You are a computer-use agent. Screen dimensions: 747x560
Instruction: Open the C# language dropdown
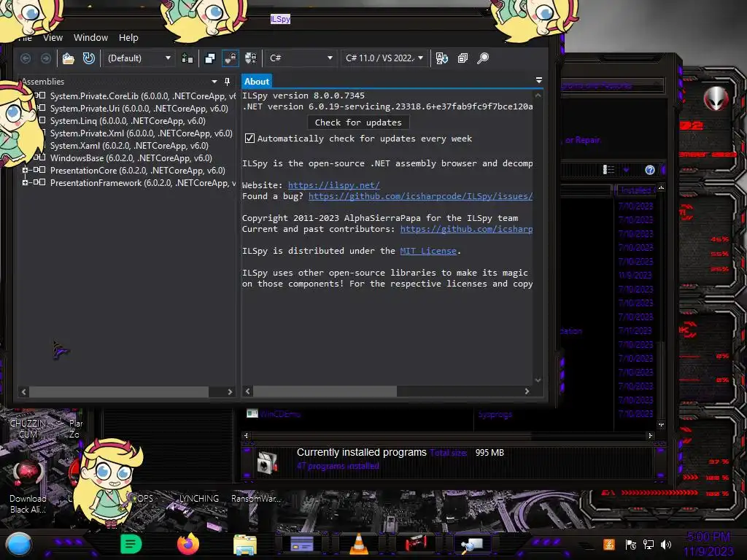point(301,58)
